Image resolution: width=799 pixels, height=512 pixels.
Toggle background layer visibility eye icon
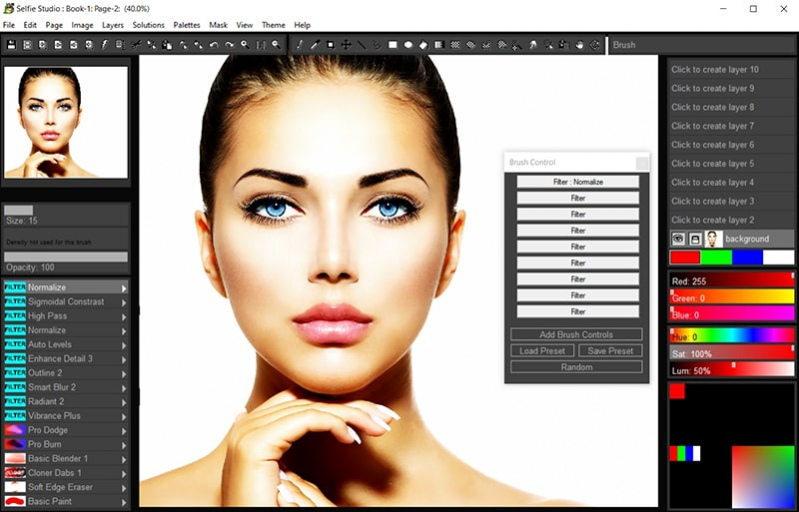tap(677, 239)
